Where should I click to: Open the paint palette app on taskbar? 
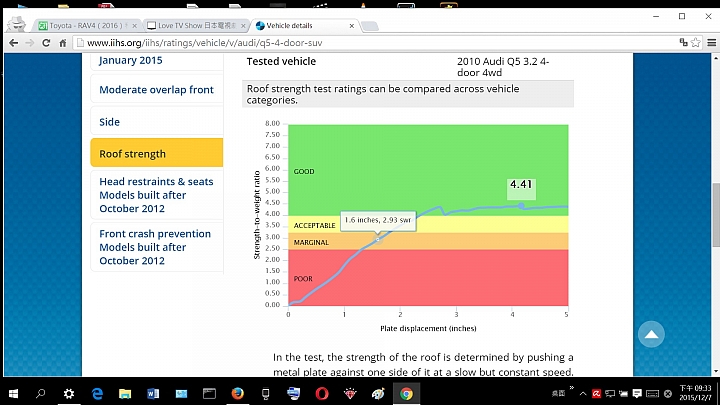pos(378,394)
